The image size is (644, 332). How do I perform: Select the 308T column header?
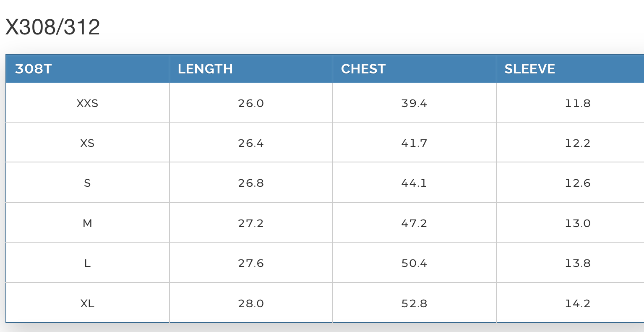click(33, 69)
